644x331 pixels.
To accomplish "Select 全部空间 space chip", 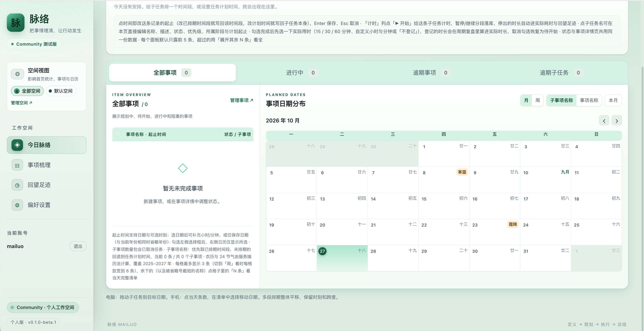I will point(27,91).
